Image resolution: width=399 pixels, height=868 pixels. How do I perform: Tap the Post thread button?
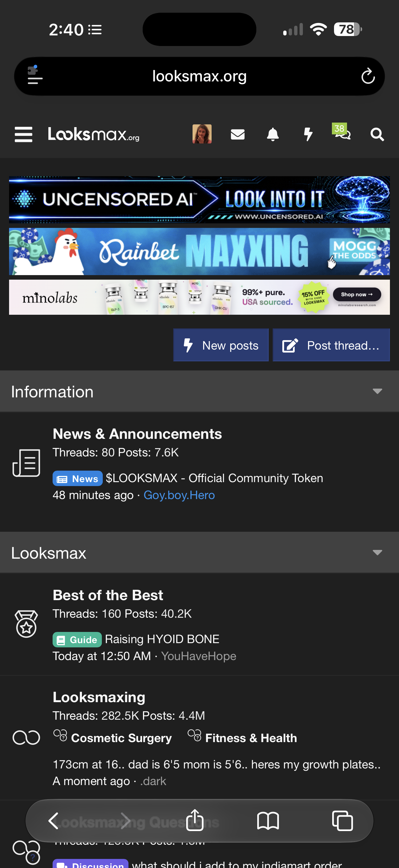click(331, 345)
